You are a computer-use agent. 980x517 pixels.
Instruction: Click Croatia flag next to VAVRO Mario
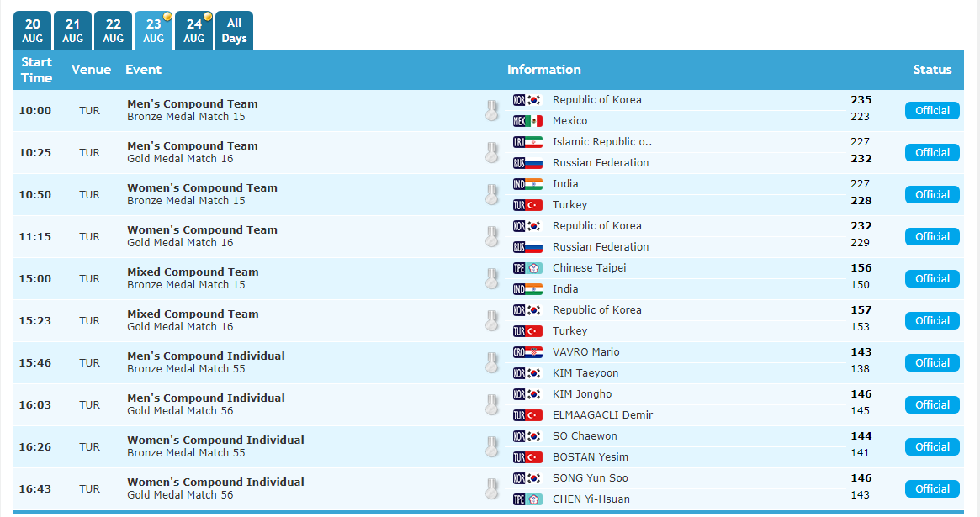(527, 352)
